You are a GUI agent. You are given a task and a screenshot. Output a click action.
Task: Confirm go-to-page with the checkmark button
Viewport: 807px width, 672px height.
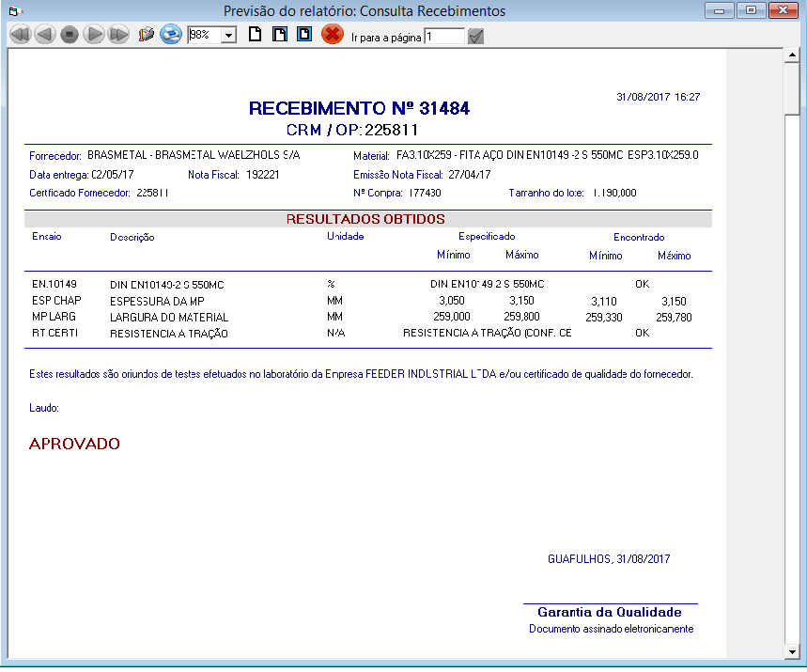(x=476, y=37)
